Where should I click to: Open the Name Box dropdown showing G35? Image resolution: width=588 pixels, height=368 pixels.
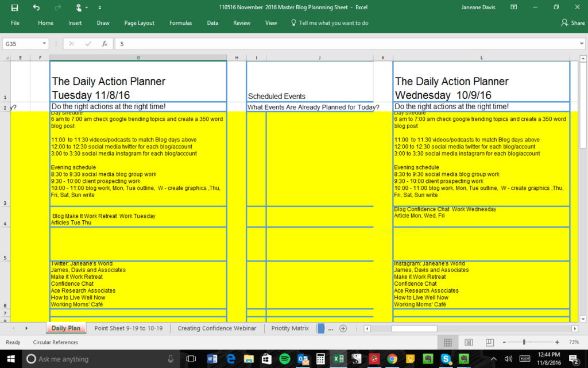point(44,43)
